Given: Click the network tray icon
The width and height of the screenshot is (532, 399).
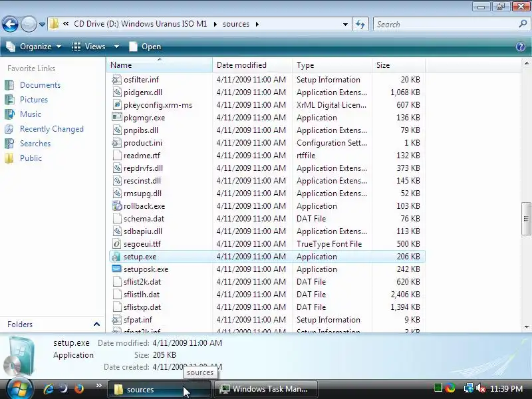Looking at the screenshot, I should click(x=469, y=388).
